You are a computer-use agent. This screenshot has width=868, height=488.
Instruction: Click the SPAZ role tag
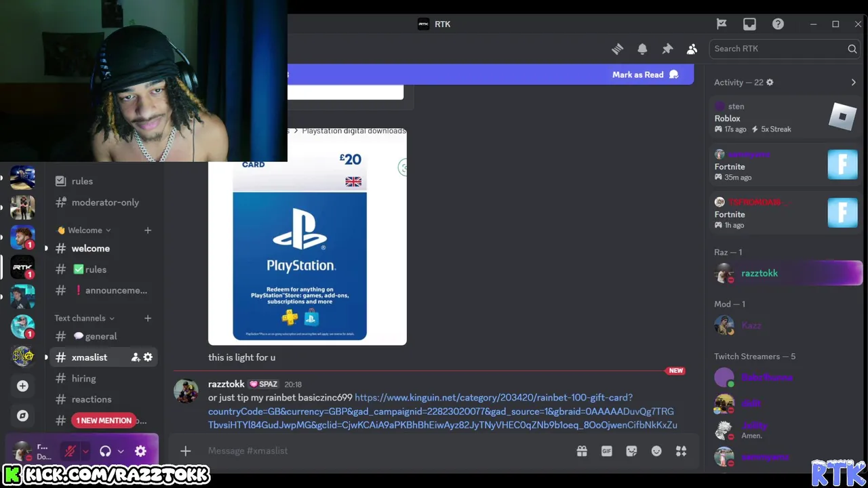[264, 384]
